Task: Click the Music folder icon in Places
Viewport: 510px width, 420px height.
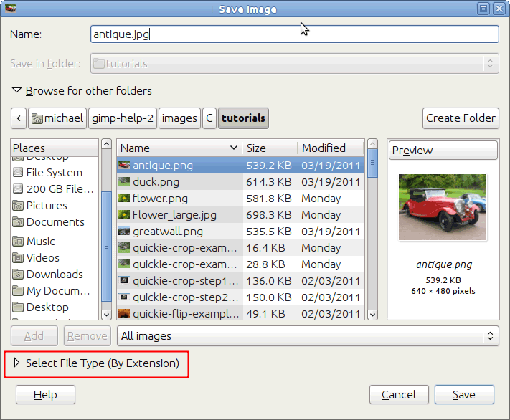Action: tap(18, 242)
